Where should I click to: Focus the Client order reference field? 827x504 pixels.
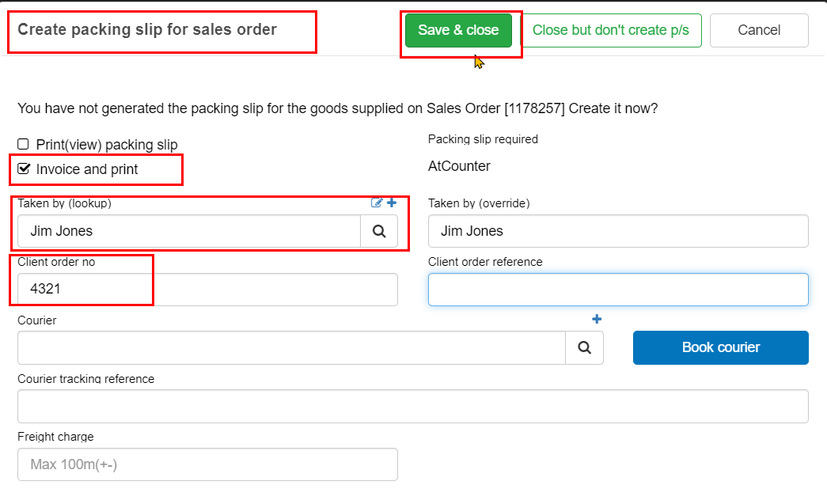(x=618, y=290)
